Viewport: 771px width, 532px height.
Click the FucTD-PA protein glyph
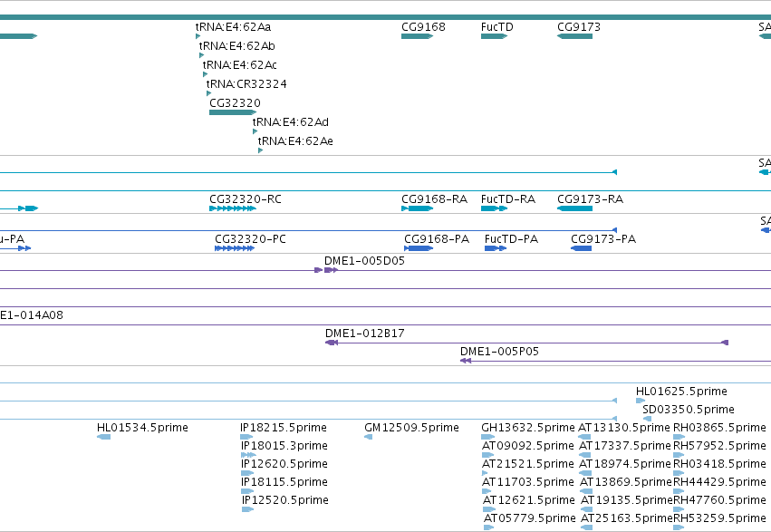tap(496, 248)
